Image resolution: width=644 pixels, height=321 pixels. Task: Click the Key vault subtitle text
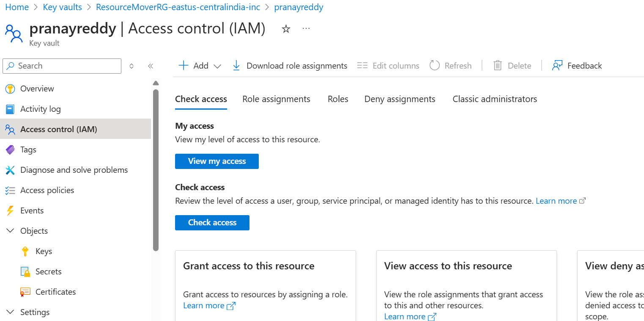44,43
